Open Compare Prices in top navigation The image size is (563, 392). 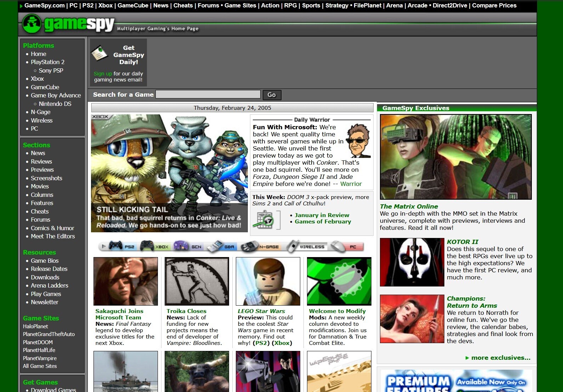494,5
